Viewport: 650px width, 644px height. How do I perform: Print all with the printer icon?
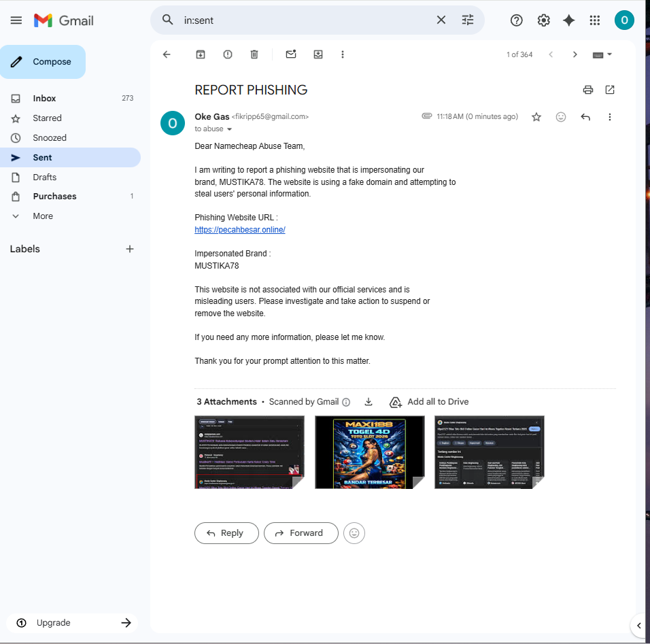[588, 90]
